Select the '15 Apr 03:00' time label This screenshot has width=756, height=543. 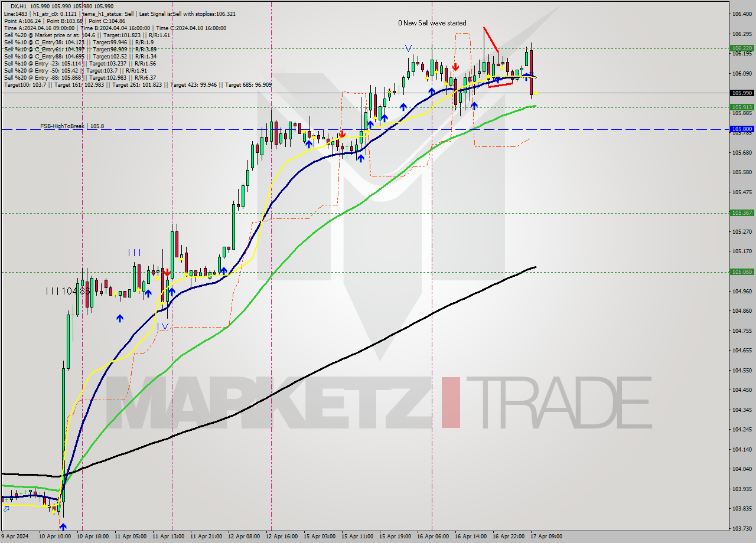click(321, 537)
